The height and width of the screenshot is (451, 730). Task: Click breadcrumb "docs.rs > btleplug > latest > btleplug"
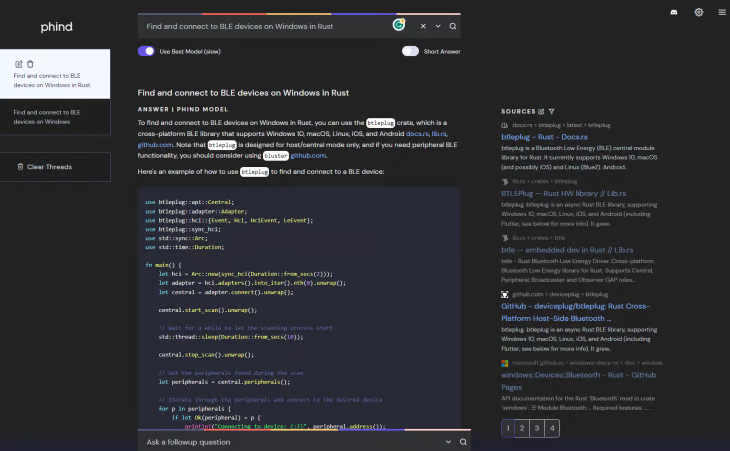561,125
